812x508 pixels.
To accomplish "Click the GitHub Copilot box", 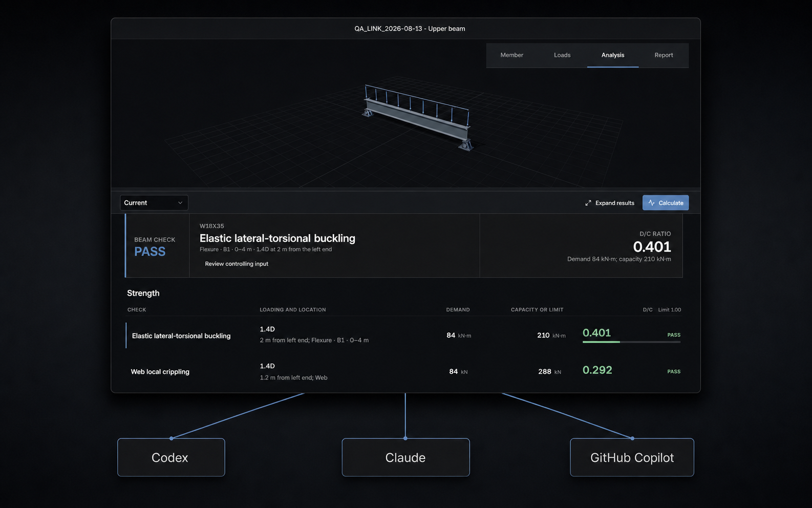I will [632, 457].
